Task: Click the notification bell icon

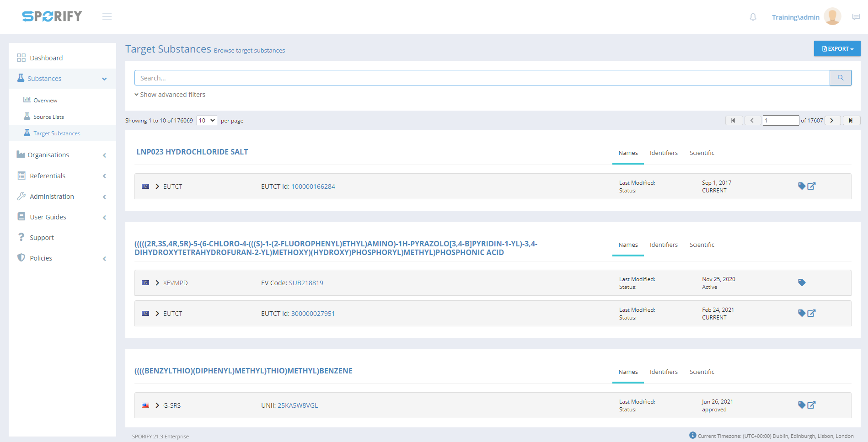Action: [753, 17]
